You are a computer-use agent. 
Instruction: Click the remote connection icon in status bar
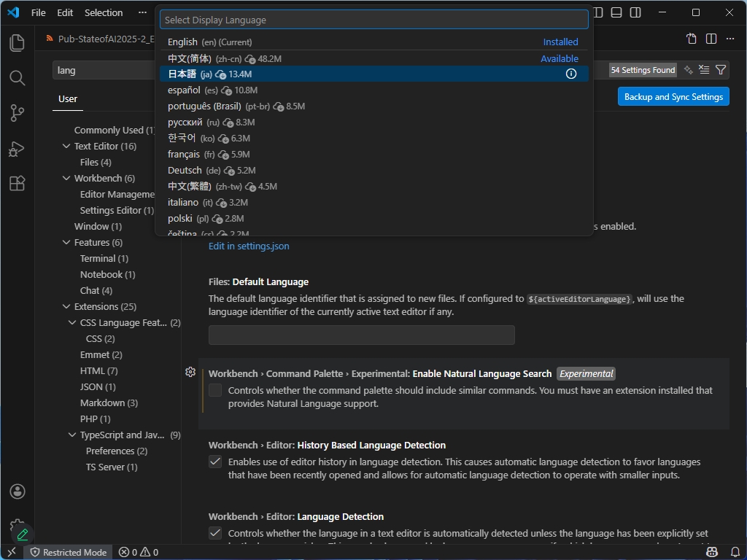pos(10,552)
